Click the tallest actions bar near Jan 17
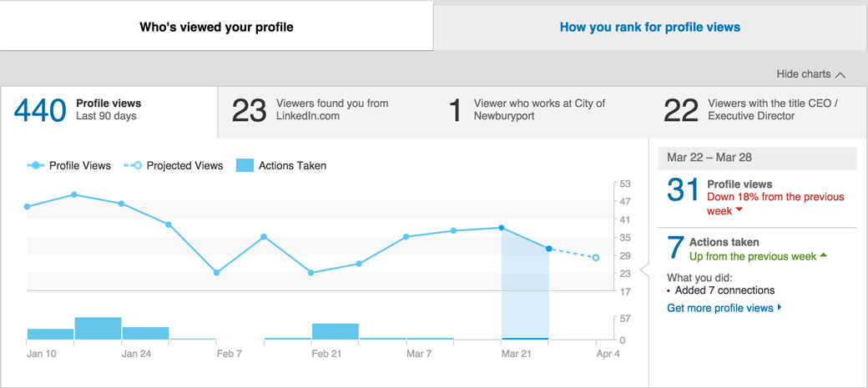 coord(98,328)
